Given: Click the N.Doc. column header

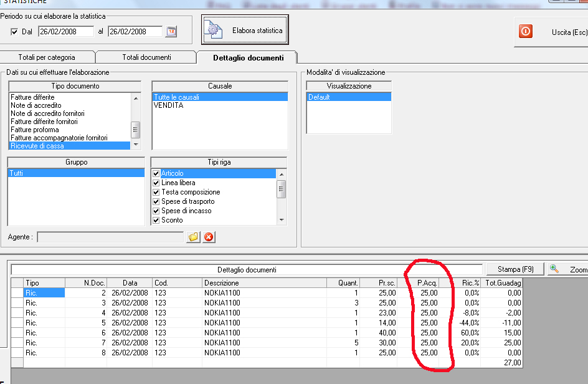Looking at the screenshot, I should coord(86,282).
